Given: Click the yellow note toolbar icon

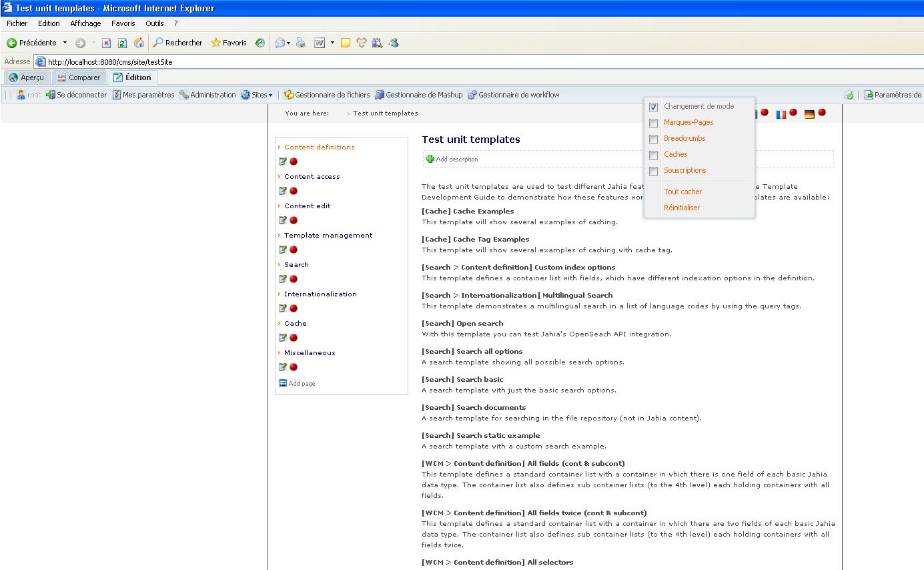Looking at the screenshot, I should click(346, 43).
